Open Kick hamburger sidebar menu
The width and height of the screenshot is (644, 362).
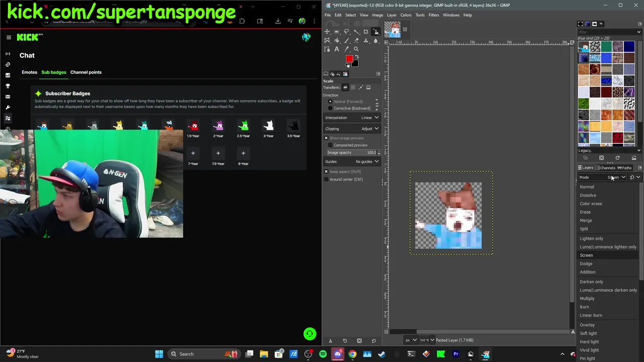click(9, 37)
